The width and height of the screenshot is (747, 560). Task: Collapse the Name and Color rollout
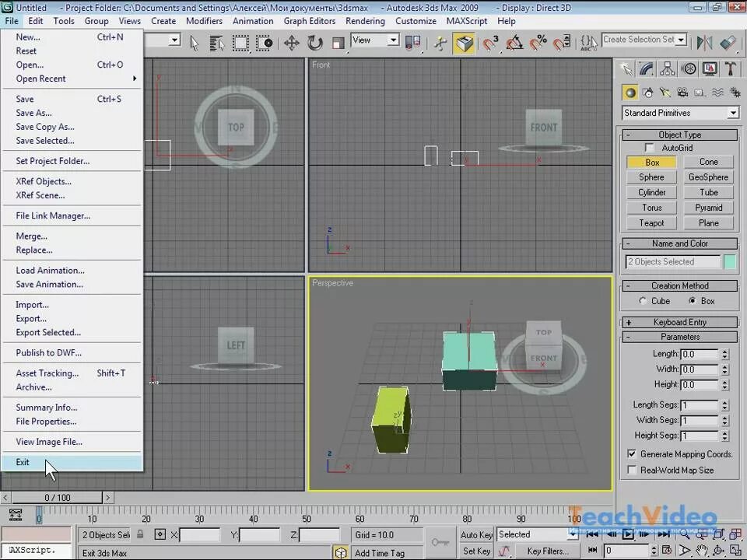pos(680,243)
